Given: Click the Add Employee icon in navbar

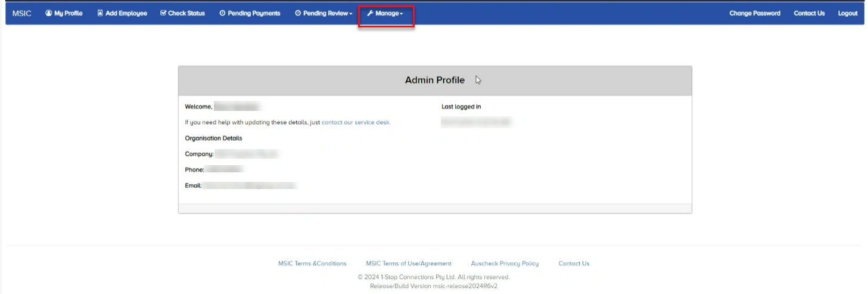Looking at the screenshot, I should (100, 13).
